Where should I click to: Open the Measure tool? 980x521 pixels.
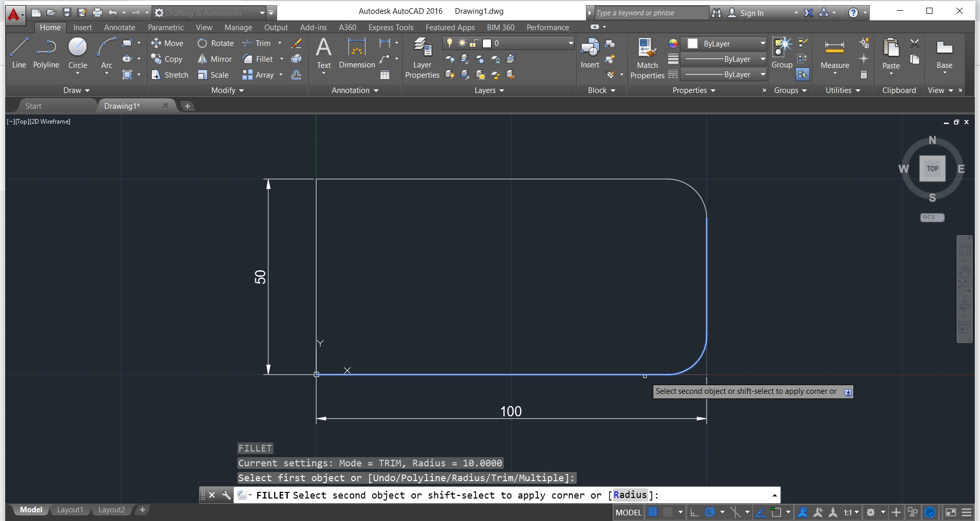pos(834,53)
